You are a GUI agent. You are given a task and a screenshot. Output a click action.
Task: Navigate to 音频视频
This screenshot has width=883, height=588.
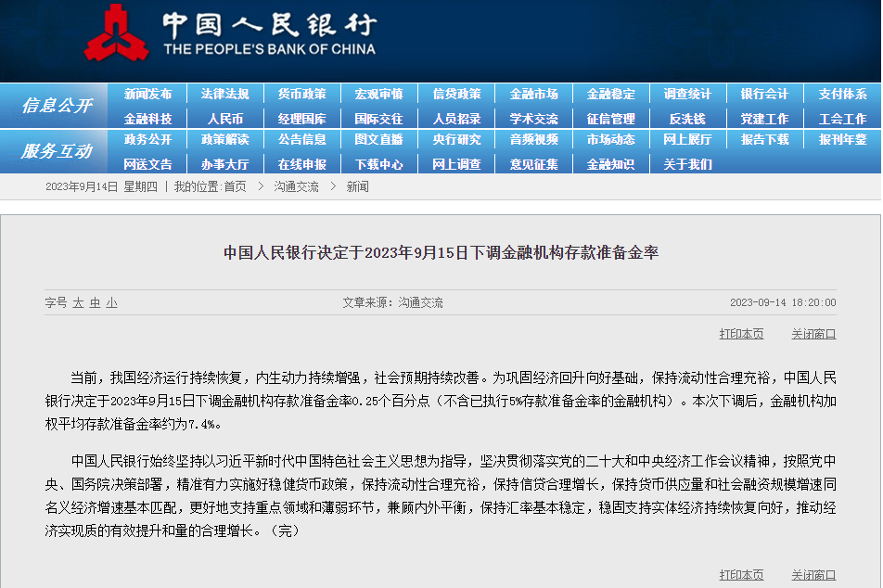pos(534,139)
